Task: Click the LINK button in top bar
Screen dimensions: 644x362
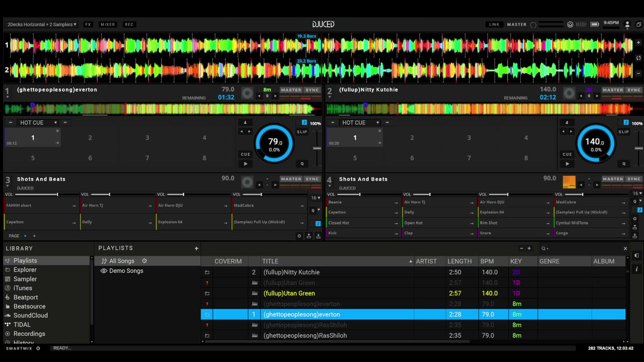Action: coord(494,24)
